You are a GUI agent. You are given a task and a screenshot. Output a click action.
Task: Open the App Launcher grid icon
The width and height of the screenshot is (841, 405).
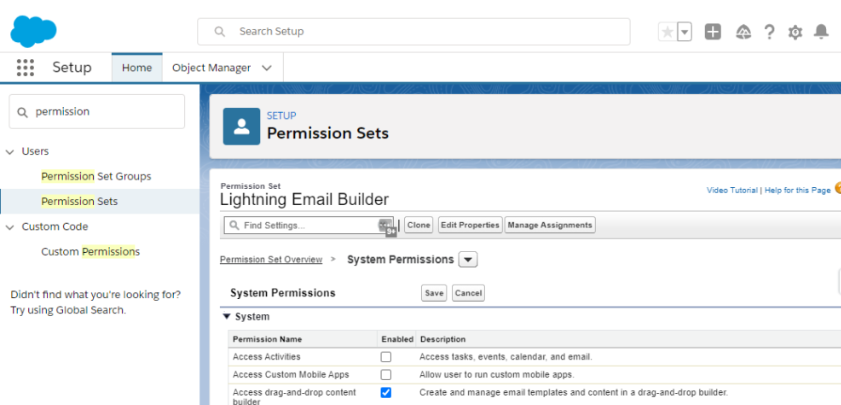(25, 68)
